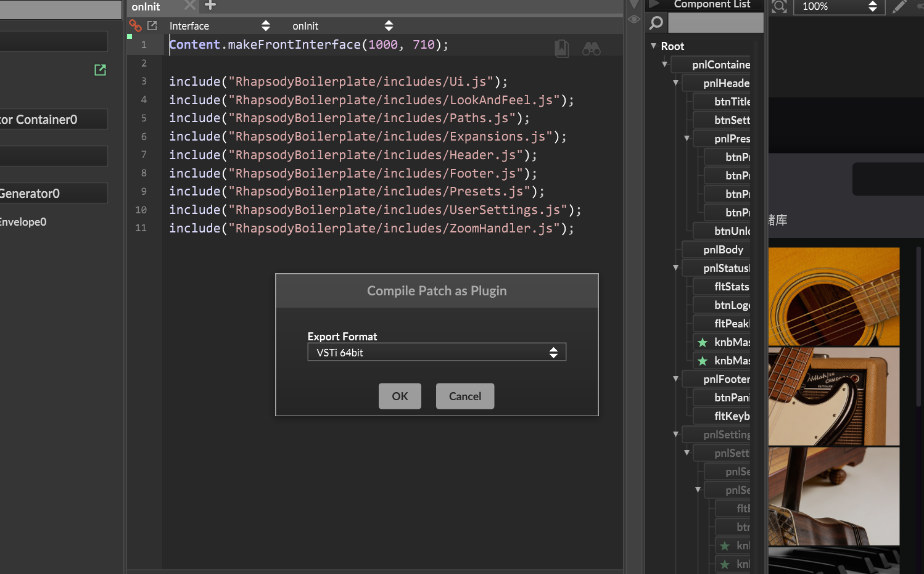
Task: Collapse the pnlFooter tree node
Action: 675,379
